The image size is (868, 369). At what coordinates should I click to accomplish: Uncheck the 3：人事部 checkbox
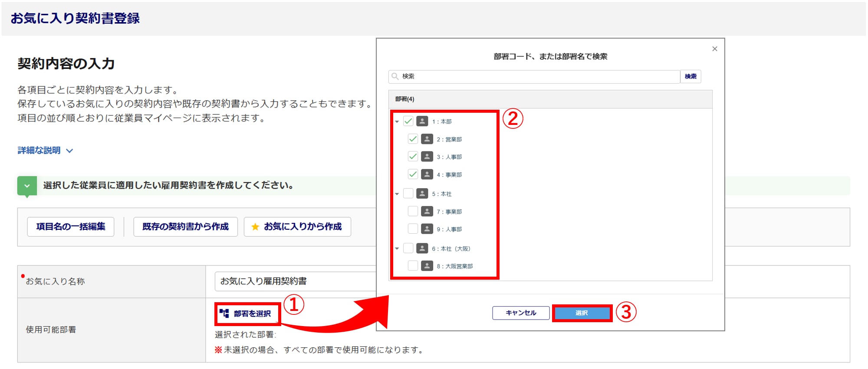pyautogui.click(x=413, y=157)
